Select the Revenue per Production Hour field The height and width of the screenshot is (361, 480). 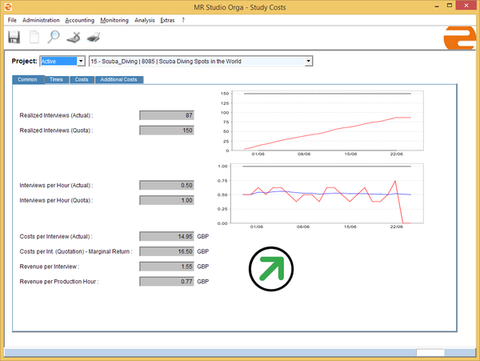(167, 281)
